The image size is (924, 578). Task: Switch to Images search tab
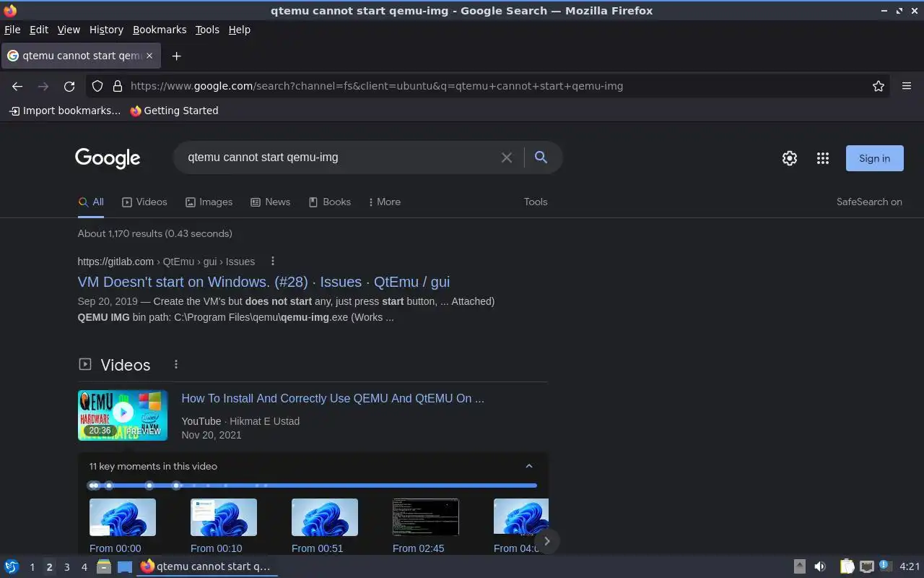209,202
